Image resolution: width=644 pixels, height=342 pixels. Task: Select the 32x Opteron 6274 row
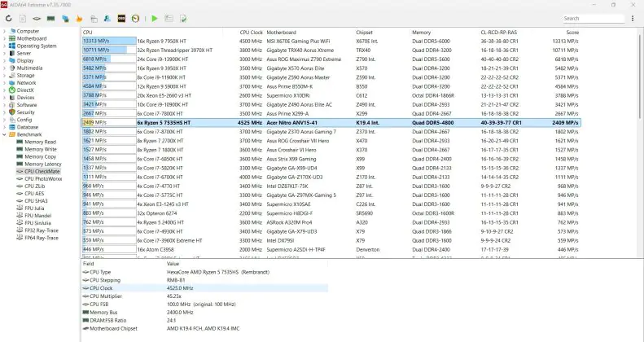pos(331,213)
